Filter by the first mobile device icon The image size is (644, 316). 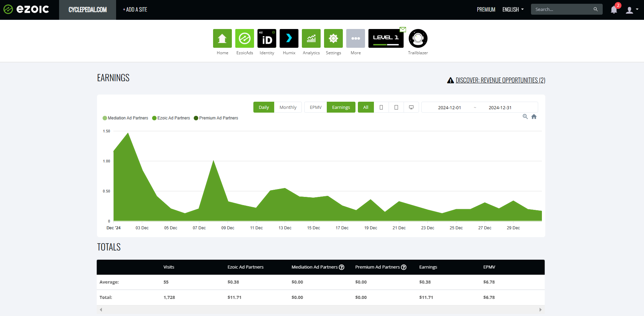tap(381, 107)
